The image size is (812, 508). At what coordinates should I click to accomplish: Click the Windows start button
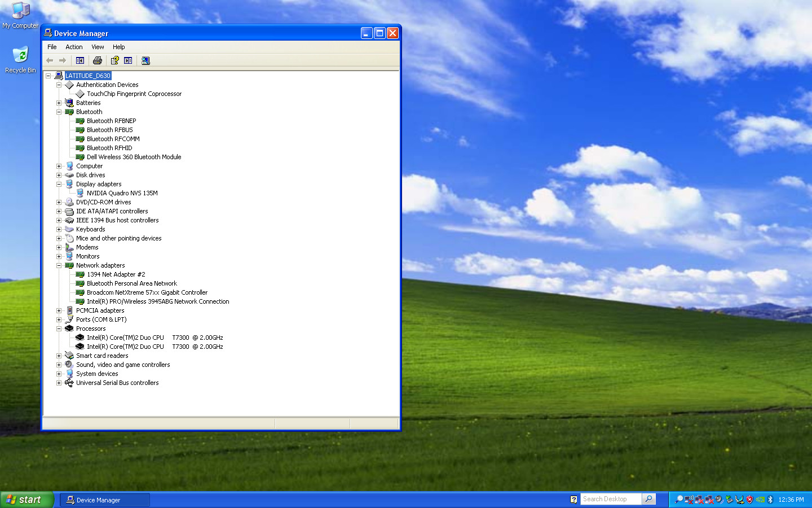(x=27, y=500)
